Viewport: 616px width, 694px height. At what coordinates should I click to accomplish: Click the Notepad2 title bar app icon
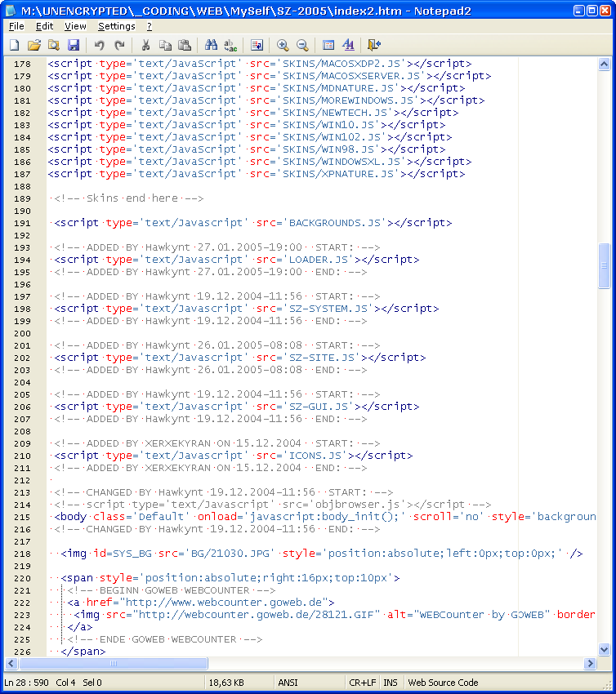[11, 10]
